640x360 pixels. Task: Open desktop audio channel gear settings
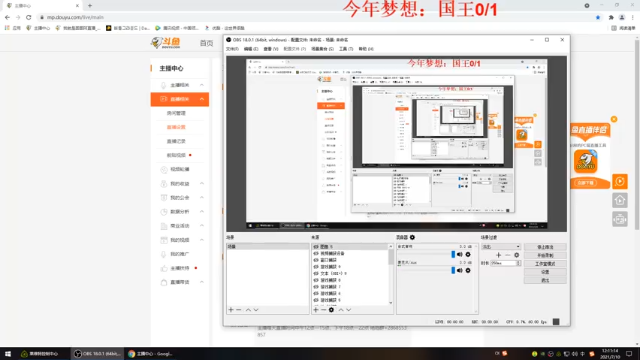coord(468,254)
